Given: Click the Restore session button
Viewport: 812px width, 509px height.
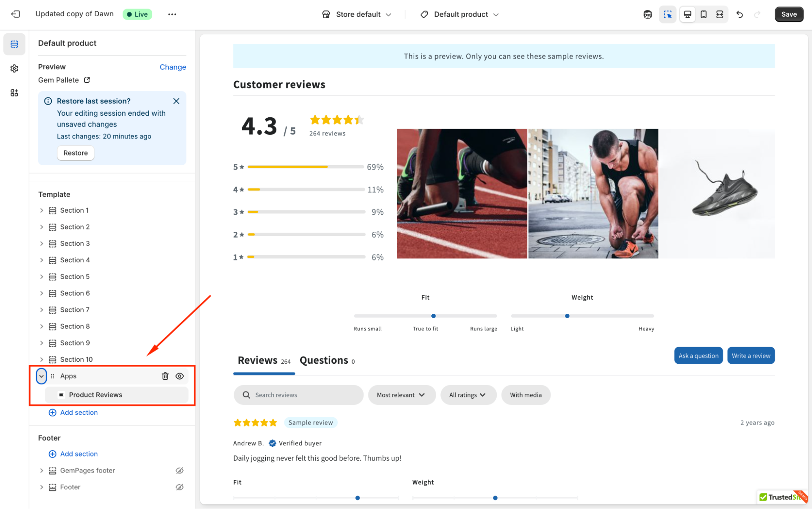Looking at the screenshot, I should click(76, 153).
